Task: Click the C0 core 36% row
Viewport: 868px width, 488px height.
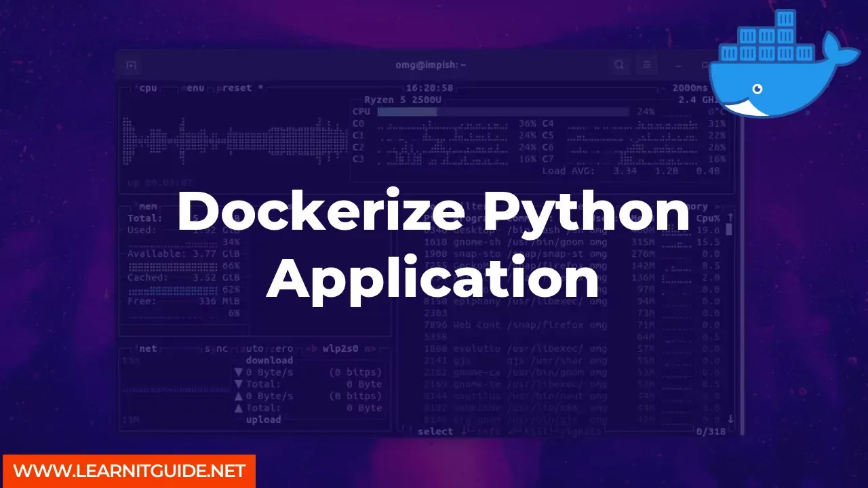Action: tap(444, 124)
